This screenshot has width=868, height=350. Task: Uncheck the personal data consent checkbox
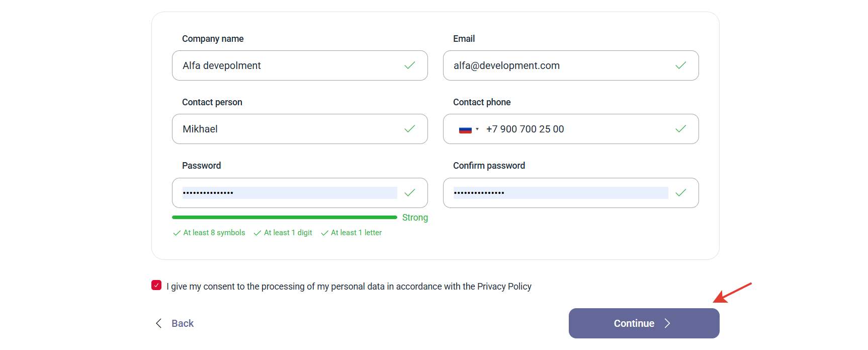(x=156, y=285)
